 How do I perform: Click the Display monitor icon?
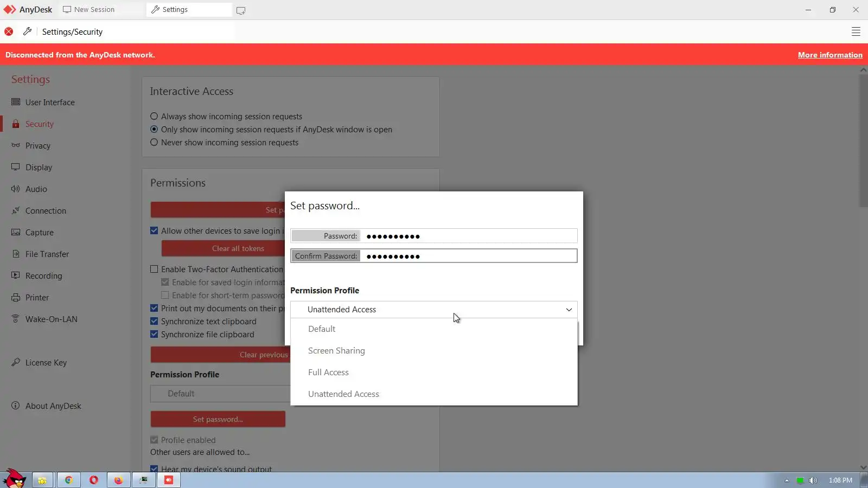(16, 167)
